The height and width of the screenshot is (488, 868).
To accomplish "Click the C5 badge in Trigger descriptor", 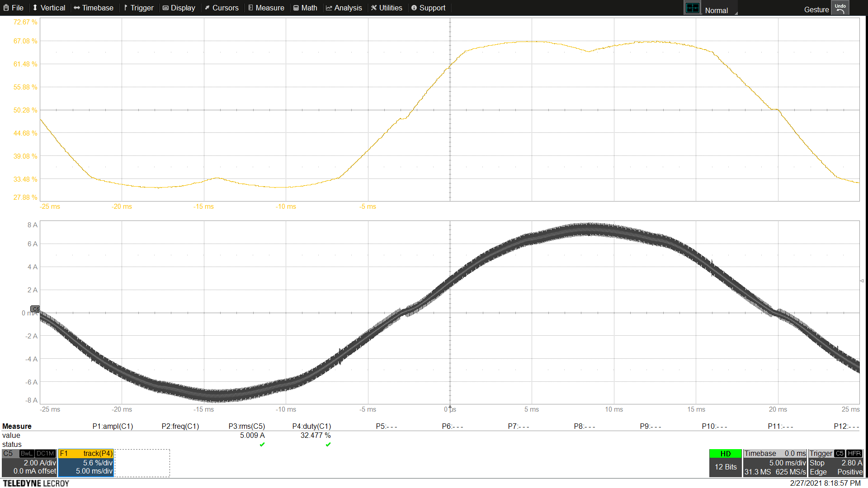I will tap(840, 453).
